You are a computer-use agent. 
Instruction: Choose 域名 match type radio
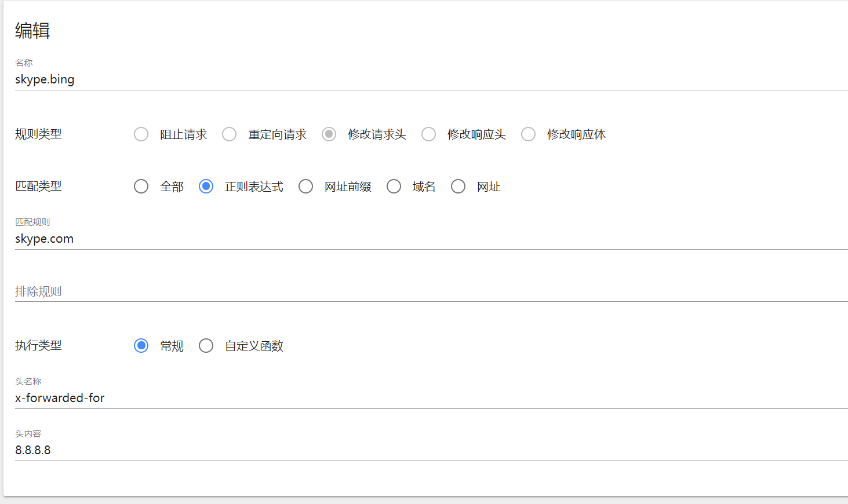394,187
